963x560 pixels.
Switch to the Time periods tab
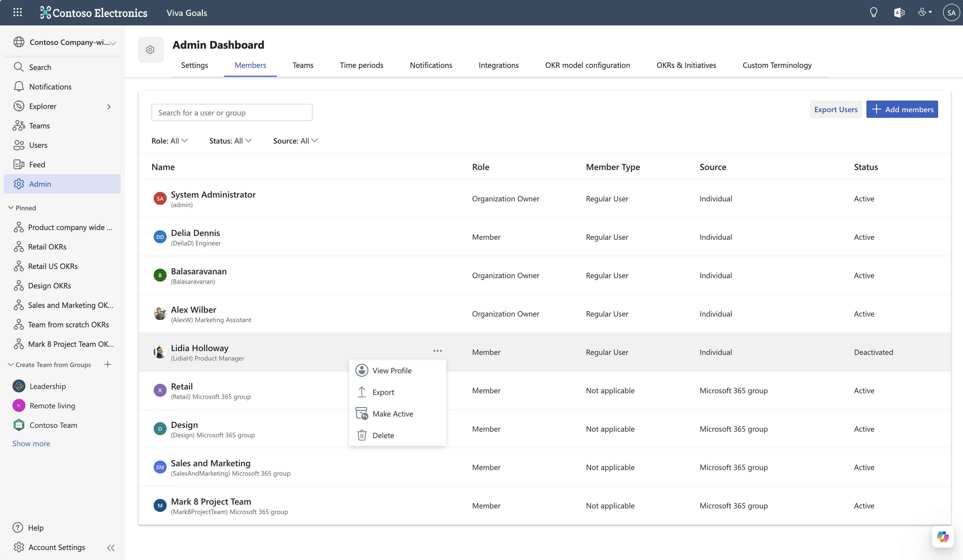361,65
